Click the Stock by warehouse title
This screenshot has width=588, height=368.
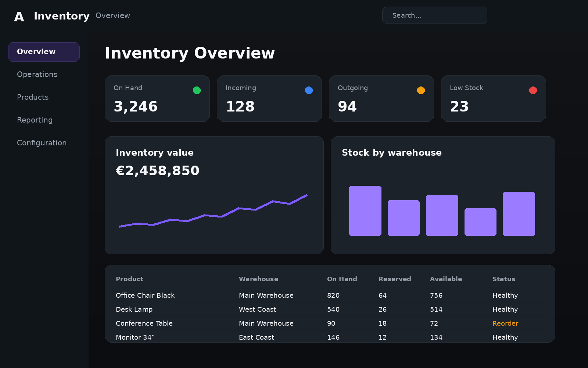(392, 153)
